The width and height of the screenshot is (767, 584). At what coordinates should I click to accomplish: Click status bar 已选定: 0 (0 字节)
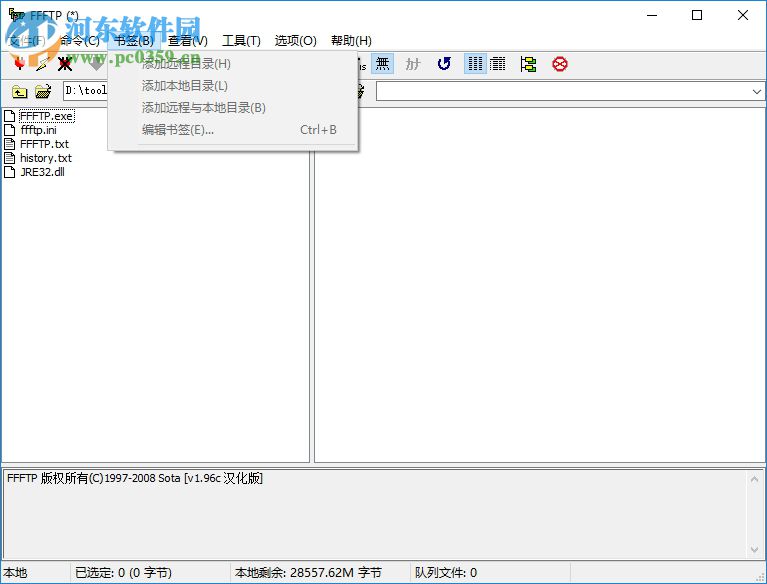pyautogui.click(x=123, y=572)
